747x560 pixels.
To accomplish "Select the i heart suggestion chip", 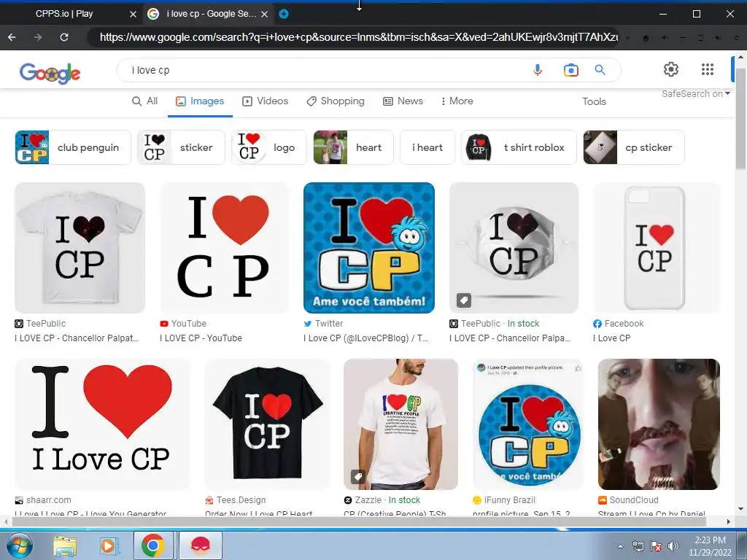I will point(427,147).
